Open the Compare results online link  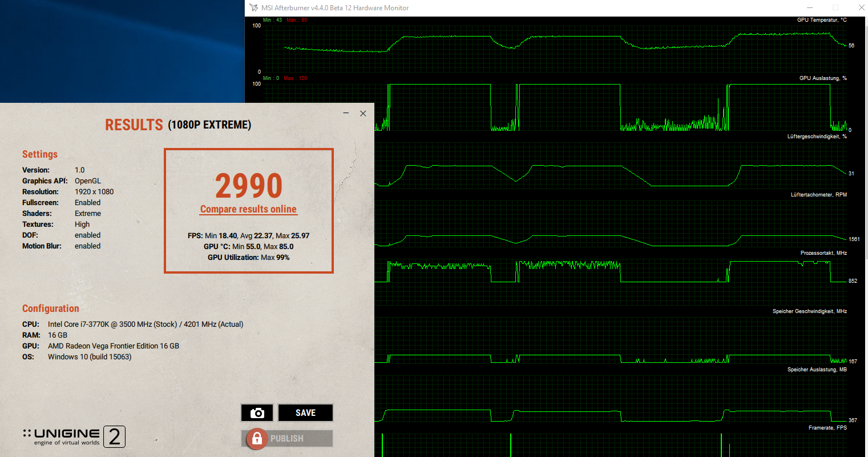(x=248, y=210)
